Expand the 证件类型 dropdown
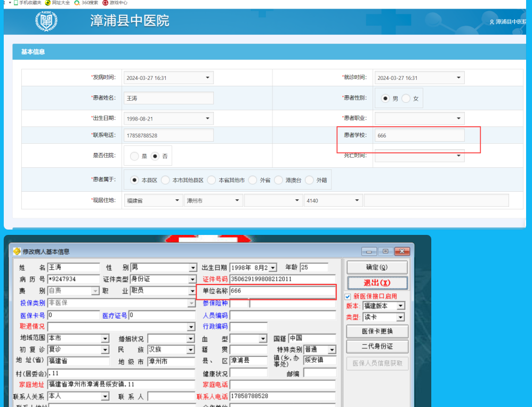532x407 pixels. [x=193, y=280]
